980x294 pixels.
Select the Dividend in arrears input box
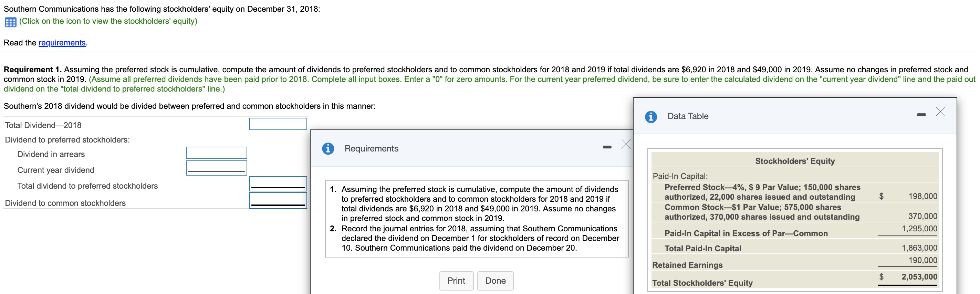point(216,153)
